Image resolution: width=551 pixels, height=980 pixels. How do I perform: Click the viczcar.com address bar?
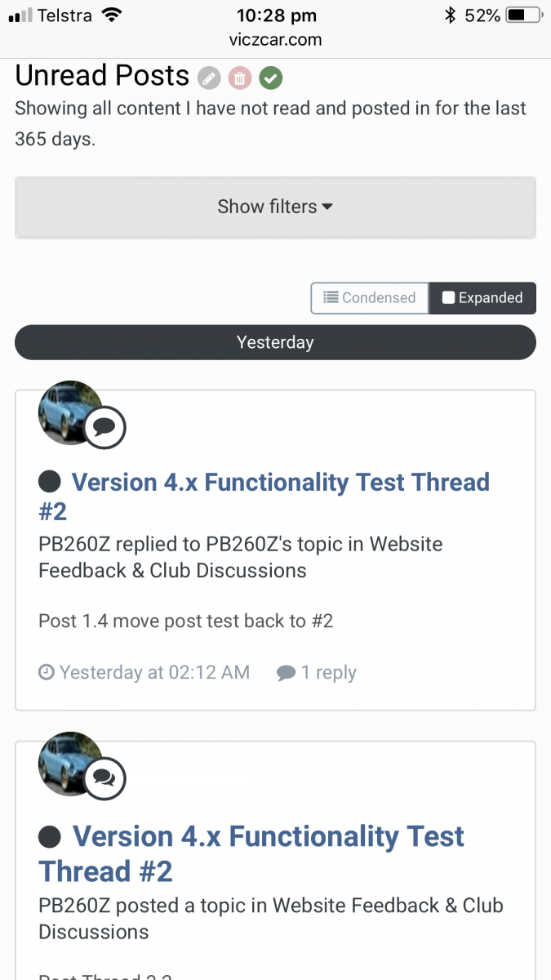click(x=275, y=39)
